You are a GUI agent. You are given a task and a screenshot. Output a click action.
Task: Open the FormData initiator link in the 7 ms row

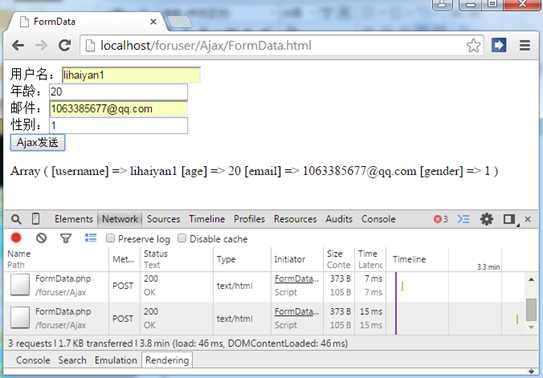click(x=297, y=279)
